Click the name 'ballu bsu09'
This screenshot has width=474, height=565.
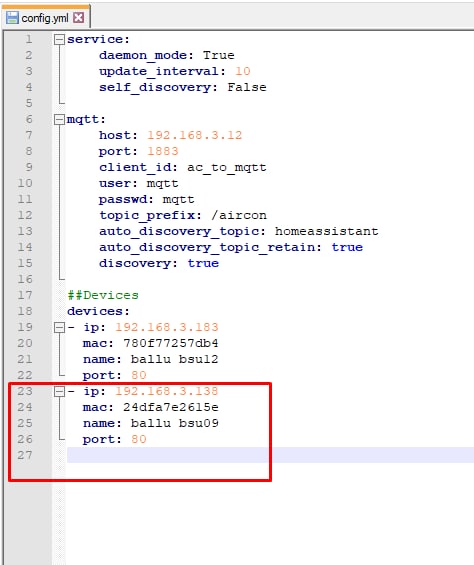tap(174, 423)
